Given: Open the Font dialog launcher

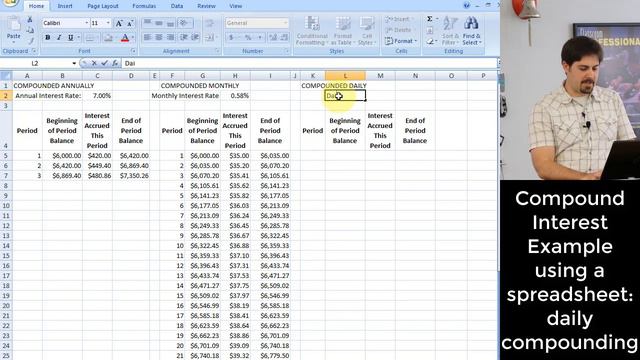Looking at the screenshot, I should click(133, 51).
